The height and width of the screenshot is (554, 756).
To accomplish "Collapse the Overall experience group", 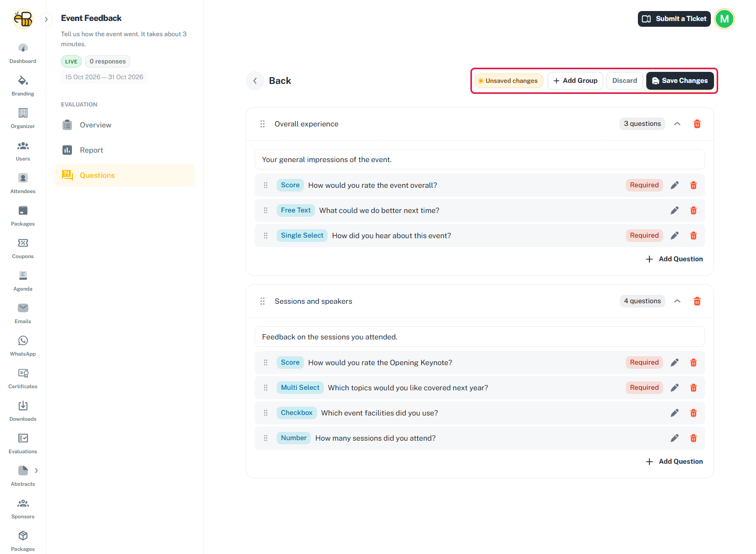I will [677, 124].
